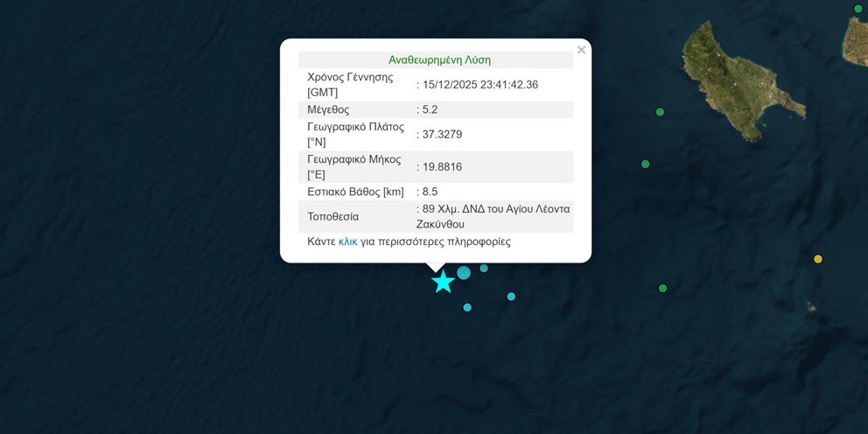Close the earthquake info popup
The width and height of the screenshot is (868, 434).
click(581, 50)
